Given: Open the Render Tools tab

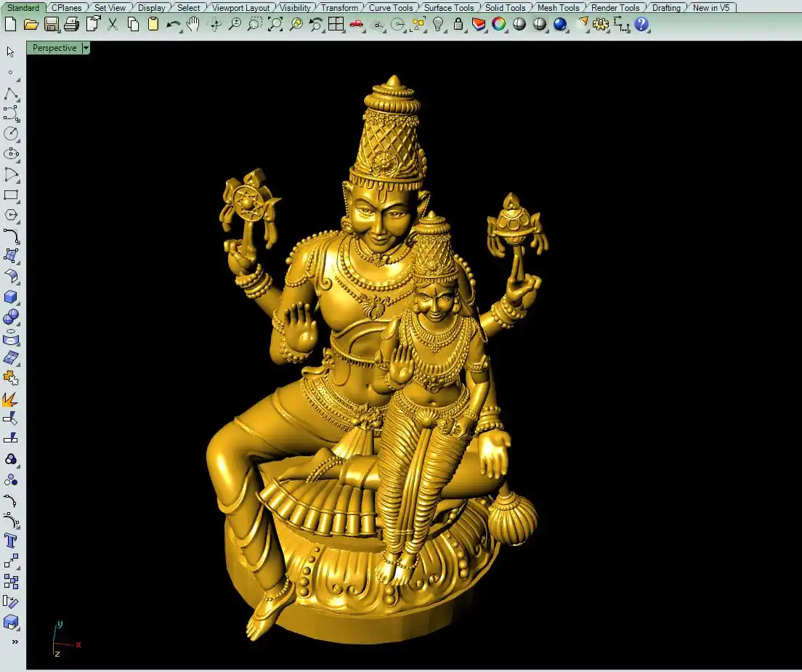Looking at the screenshot, I should pos(615,8).
